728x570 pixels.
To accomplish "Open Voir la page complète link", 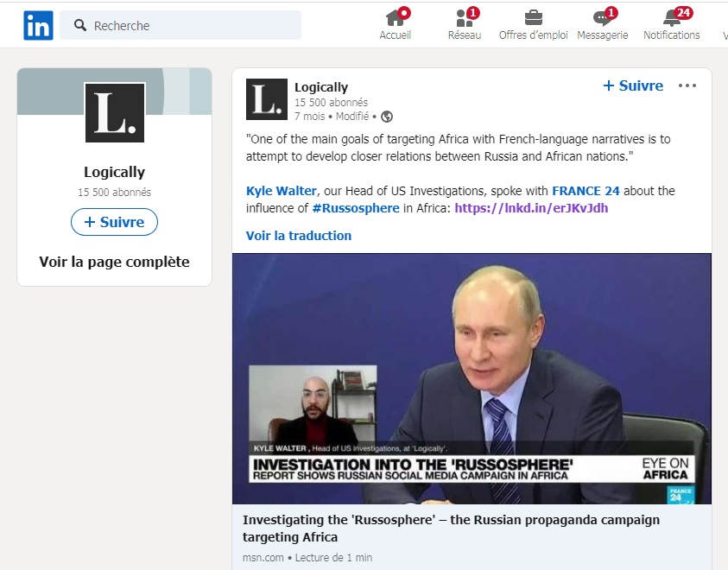I will (x=114, y=262).
